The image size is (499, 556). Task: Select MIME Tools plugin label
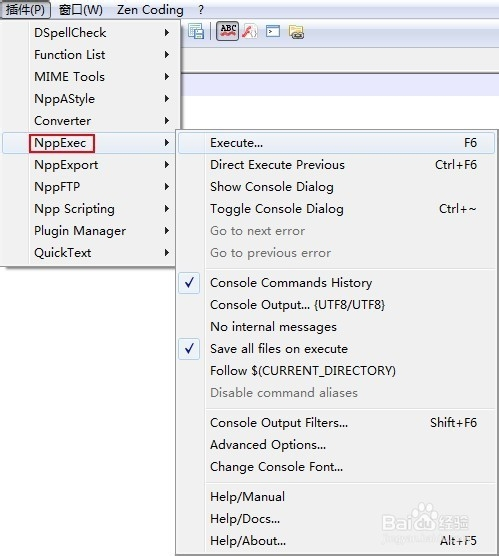click(x=70, y=77)
